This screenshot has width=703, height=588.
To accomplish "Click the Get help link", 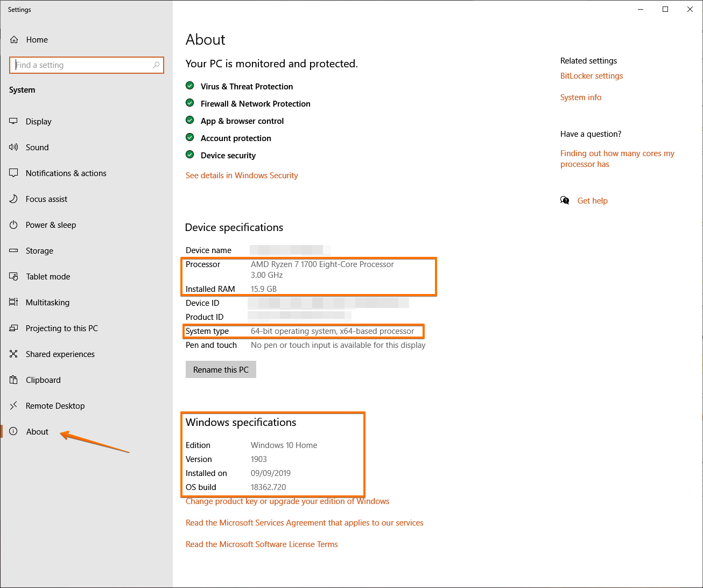I will (593, 201).
